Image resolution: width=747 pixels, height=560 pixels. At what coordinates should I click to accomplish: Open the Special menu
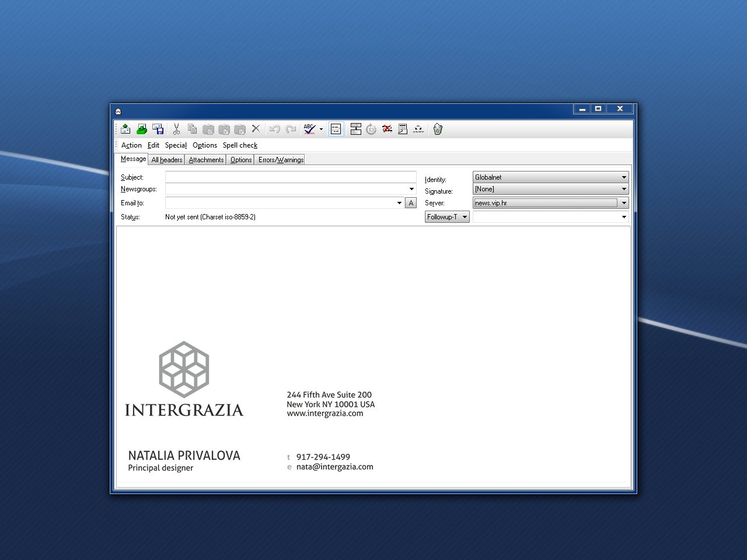[x=176, y=145]
